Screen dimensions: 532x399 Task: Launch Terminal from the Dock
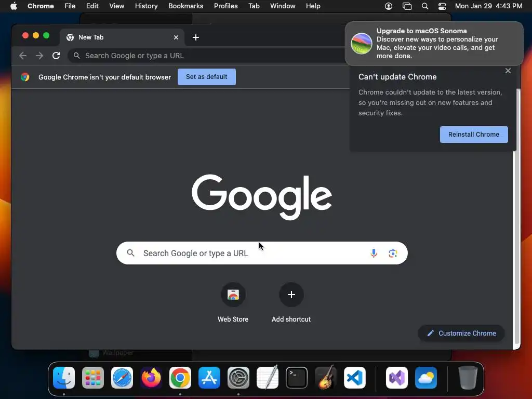[297, 378]
